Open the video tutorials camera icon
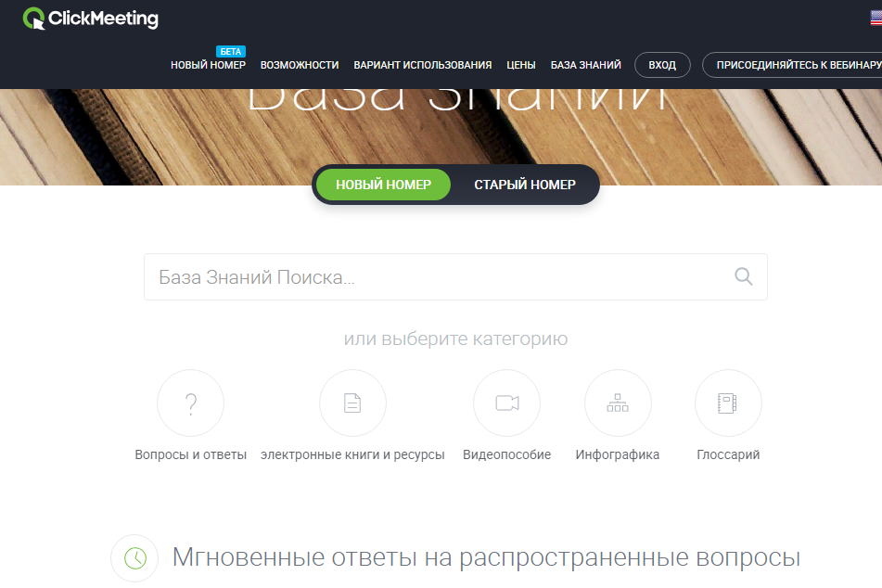This screenshot has width=882, height=588. [506, 403]
